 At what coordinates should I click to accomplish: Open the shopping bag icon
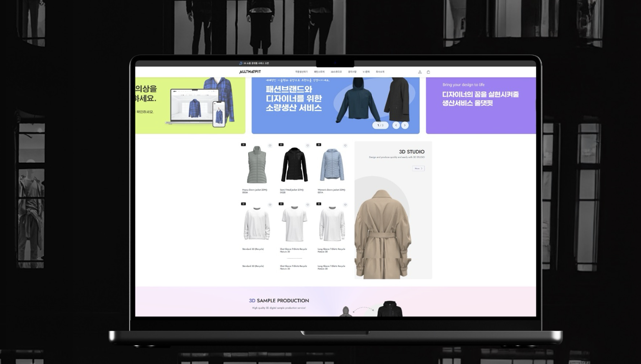428,72
